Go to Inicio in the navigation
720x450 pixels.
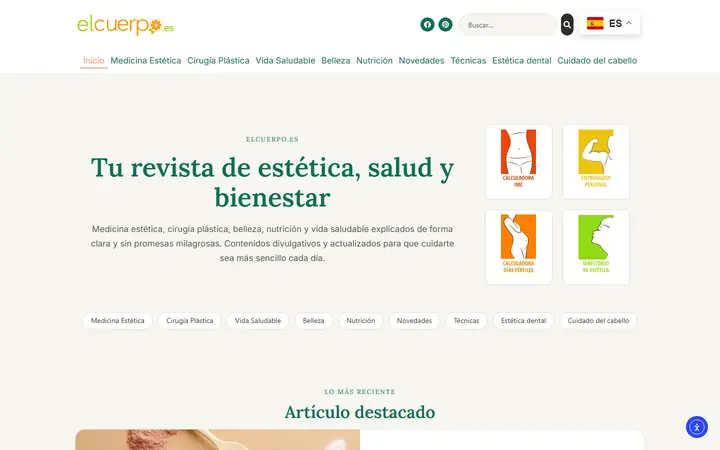[94, 61]
